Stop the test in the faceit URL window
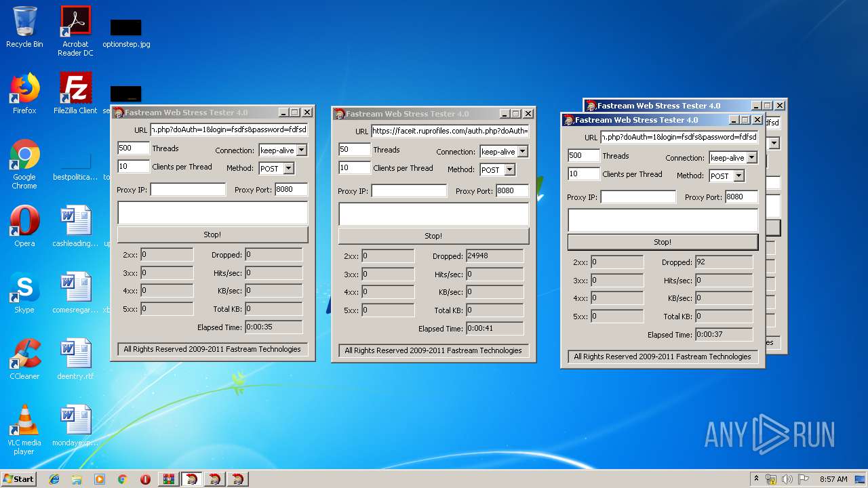The width and height of the screenshot is (868, 488). click(433, 236)
